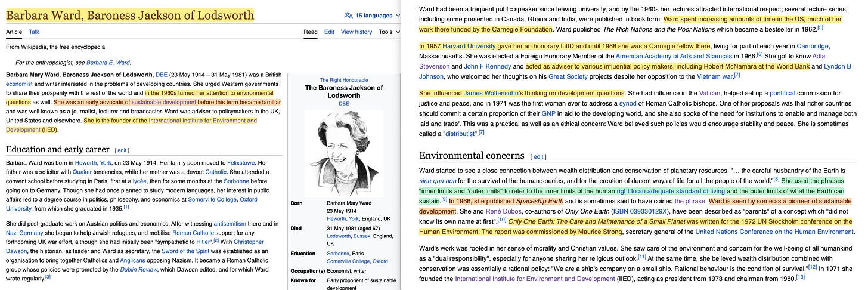The width and height of the screenshot is (868, 290).
Task: Select the Read tab
Action: click(311, 32)
